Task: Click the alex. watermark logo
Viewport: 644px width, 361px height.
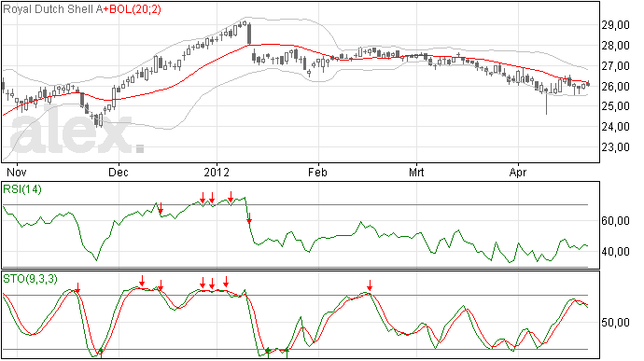Action: [77, 132]
